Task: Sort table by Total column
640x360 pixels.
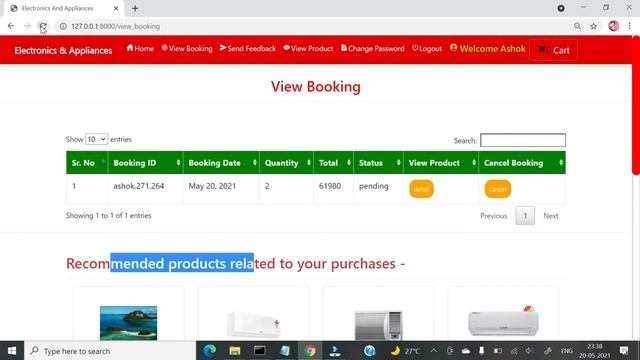Action: pos(333,163)
